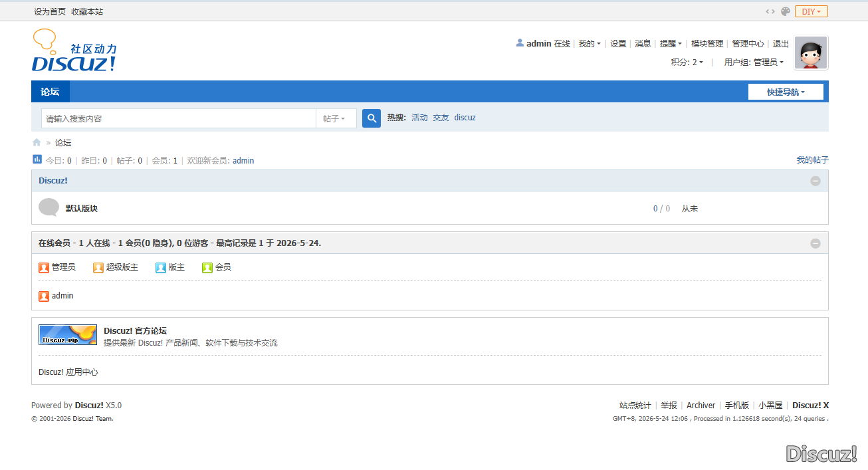This screenshot has height=470, width=868.
Task: Click hot search term 活动
Action: tap(419, 118)
